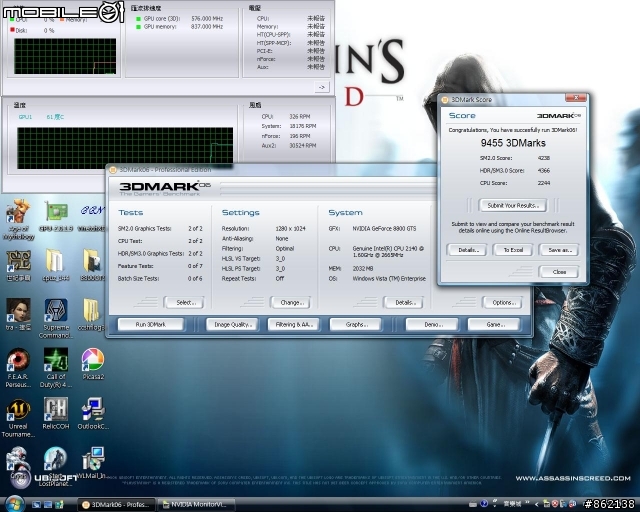Click the 'HDR/SM3.0 Score:' row label
This screenshot has height=512, width=640.
tap(502, 170)
